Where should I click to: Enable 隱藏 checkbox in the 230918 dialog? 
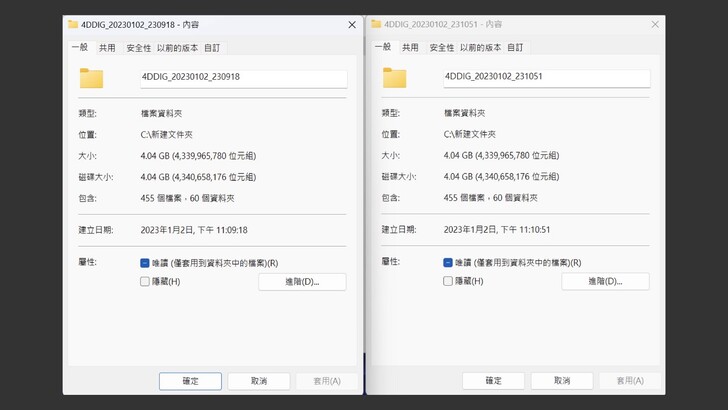(x=145, y=281)
